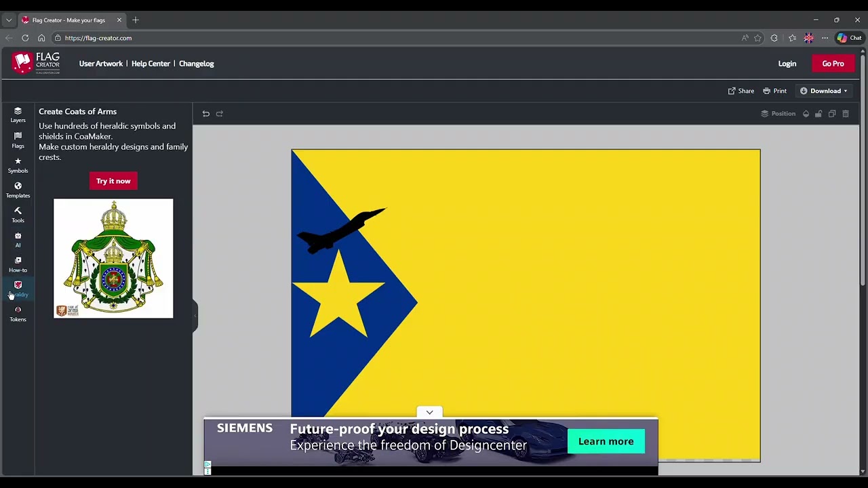Add page to favorites star icon
868x488 pixels.
pos(758,38)
